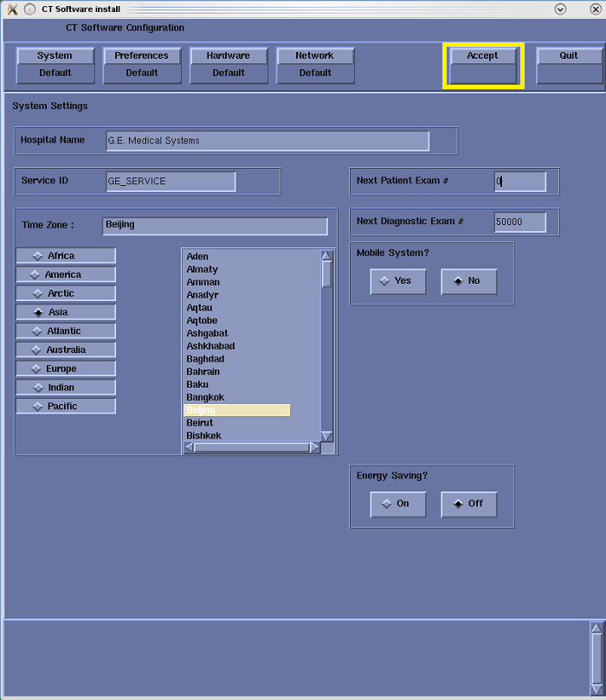Open the Network configuration tab
606x700 pixels.
pyautogui.click(x=315, y=56)
